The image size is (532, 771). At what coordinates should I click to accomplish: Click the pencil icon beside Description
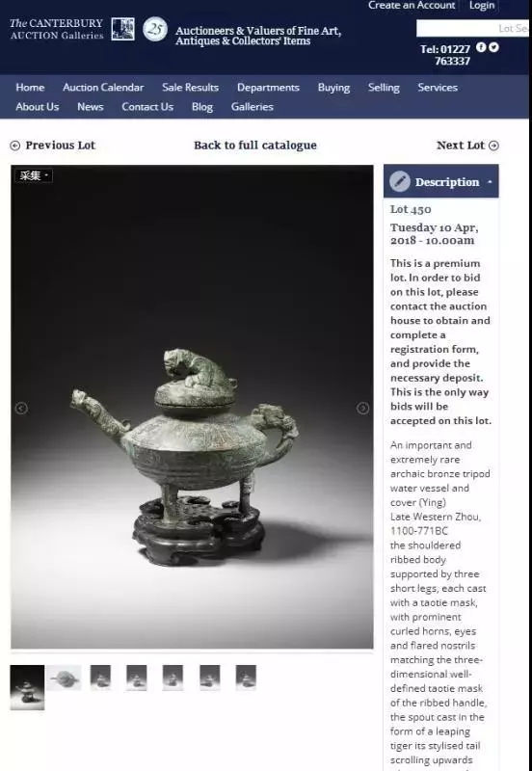400,181
